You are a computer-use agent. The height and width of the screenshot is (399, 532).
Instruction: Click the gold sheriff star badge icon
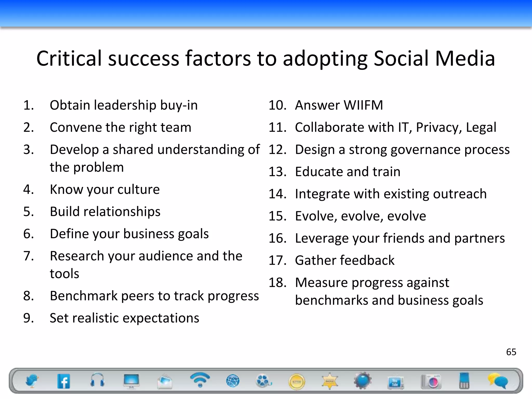pos(330,381)
